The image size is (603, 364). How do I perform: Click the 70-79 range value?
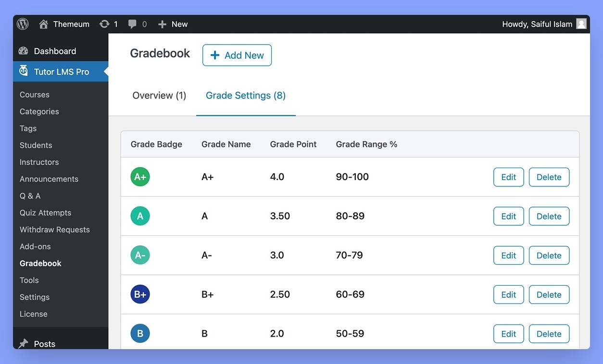pos(350,255)
